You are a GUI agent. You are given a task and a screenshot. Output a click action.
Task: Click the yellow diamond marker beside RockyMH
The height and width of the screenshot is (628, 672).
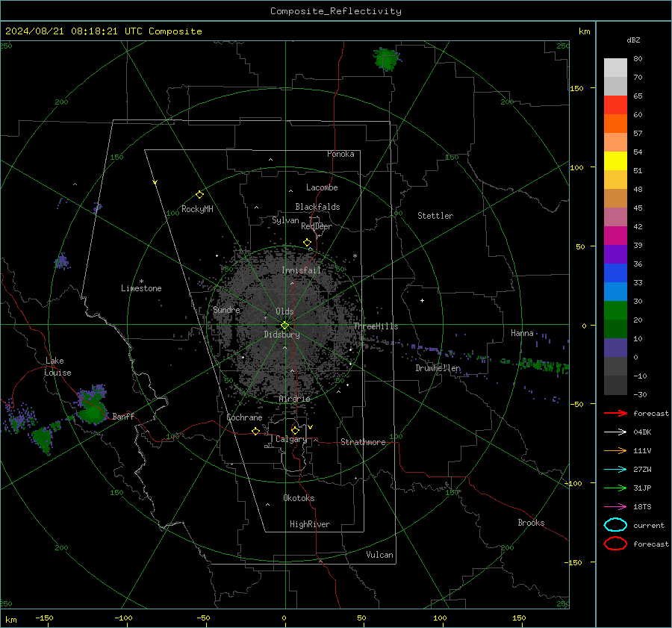199,195
